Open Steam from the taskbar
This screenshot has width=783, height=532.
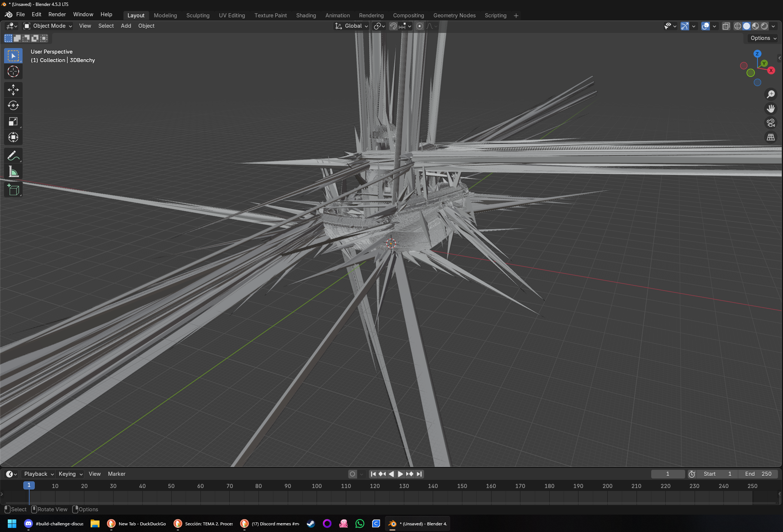click(x=311, y=523)
